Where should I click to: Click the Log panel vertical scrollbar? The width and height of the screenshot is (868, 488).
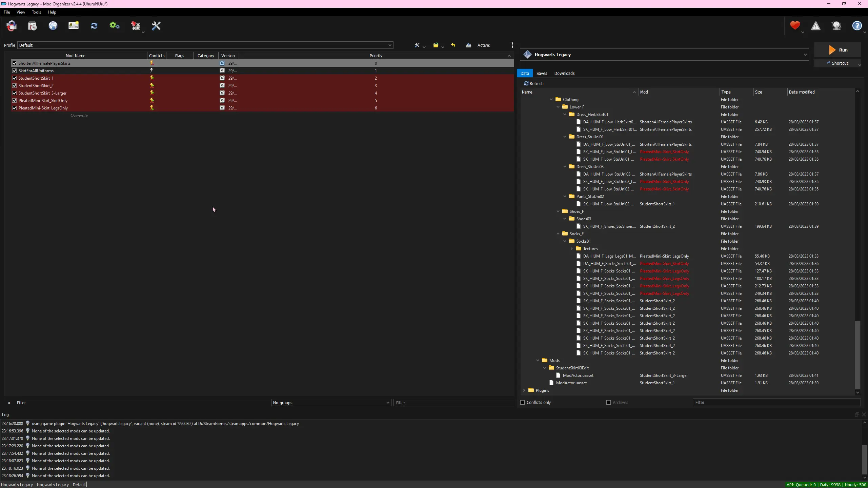pos(865,460)
